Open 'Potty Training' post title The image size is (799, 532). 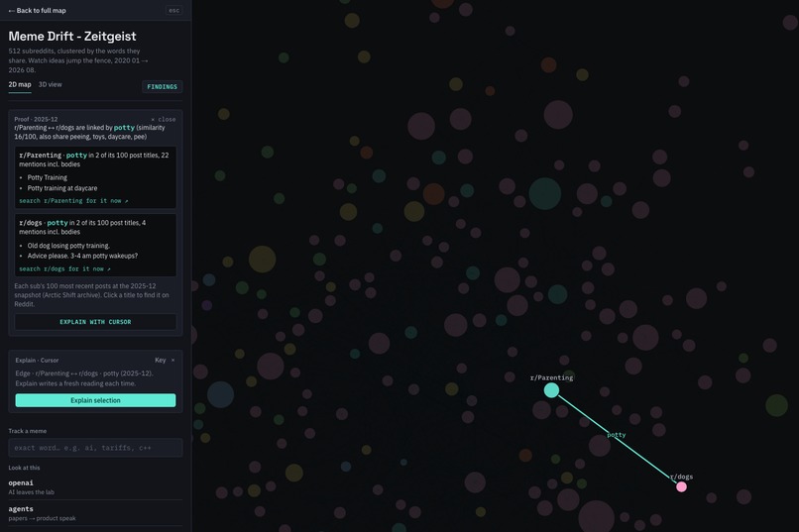(48, 177)
